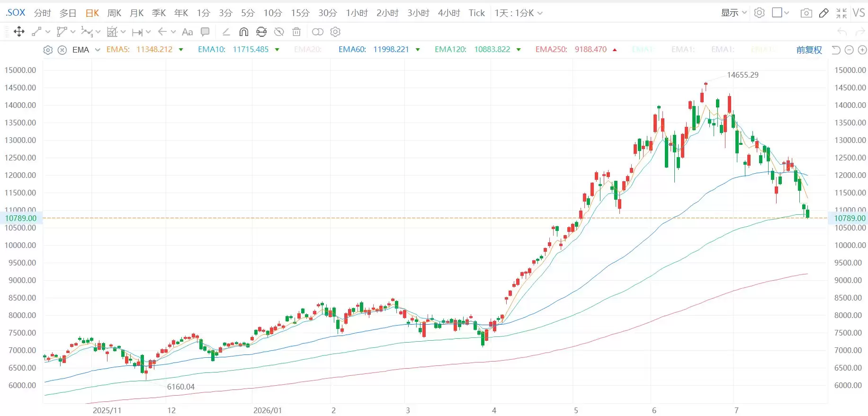868x416 pixels.
Task: Click the eraser pencil drawing icon
Action: (x=226, y=32)
